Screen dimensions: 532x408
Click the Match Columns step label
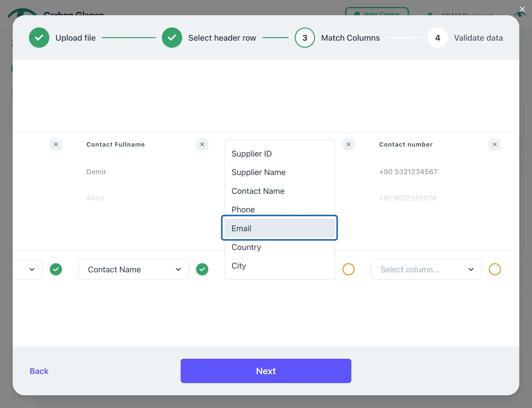(x=350, y=38)
